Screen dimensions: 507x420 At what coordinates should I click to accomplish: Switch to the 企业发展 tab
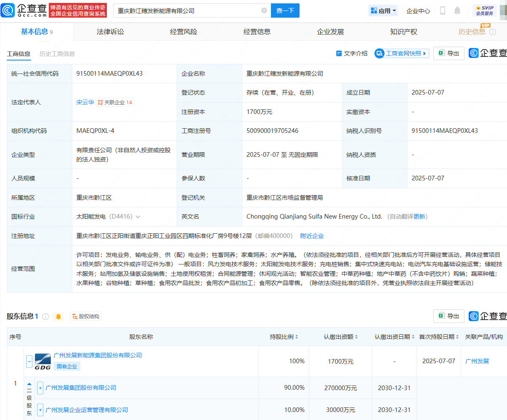point(330,32)
